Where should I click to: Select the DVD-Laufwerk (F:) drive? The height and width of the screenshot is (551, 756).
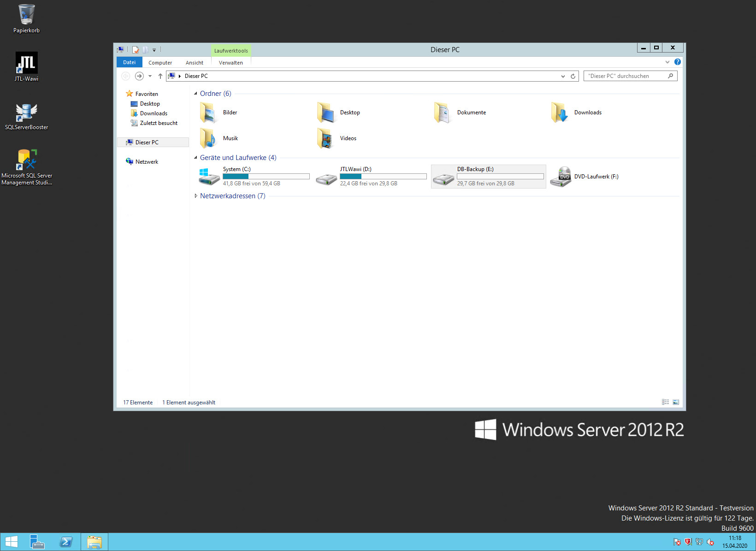click(x=585, y=177)
